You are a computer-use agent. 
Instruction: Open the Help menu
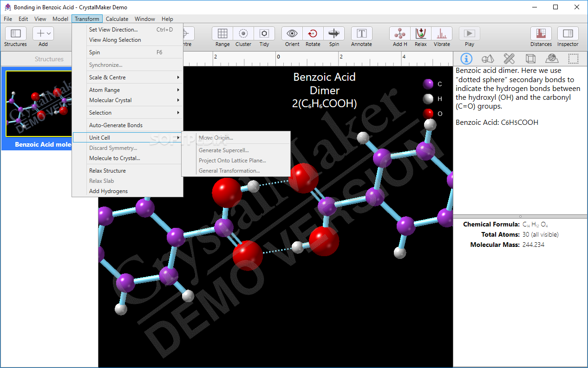point(167,19)
